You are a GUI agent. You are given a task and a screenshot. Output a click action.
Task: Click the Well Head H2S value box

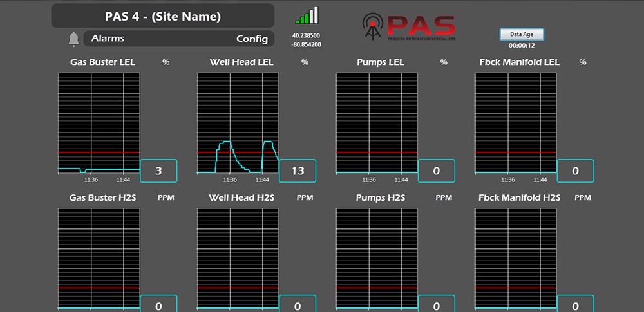pyautogui.click(x=298, y=304)
